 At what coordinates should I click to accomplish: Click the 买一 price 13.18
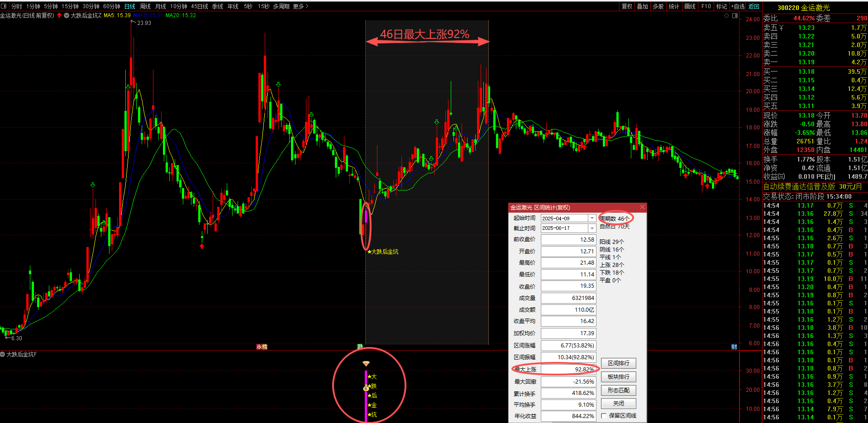tap(806, 71)
